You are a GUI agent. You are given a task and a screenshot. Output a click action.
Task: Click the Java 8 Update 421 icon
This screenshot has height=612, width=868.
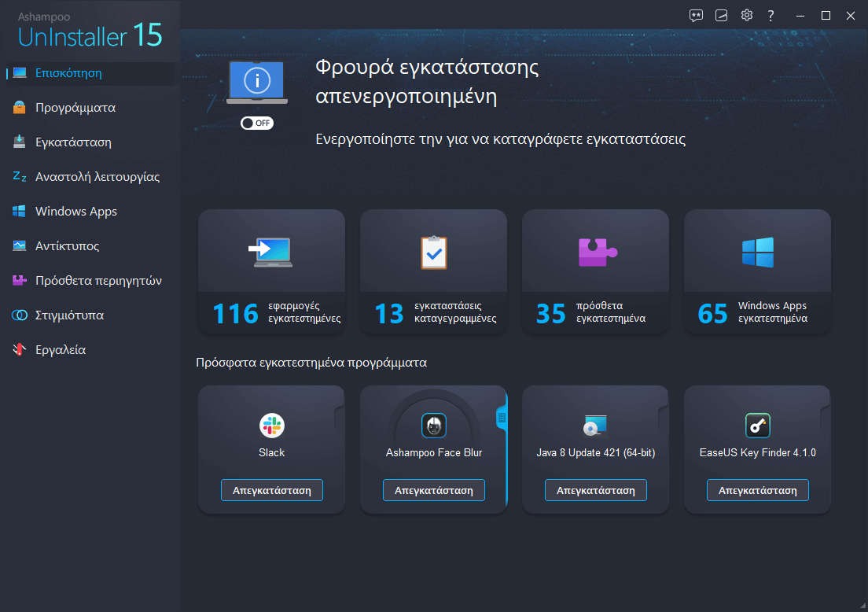596,426
